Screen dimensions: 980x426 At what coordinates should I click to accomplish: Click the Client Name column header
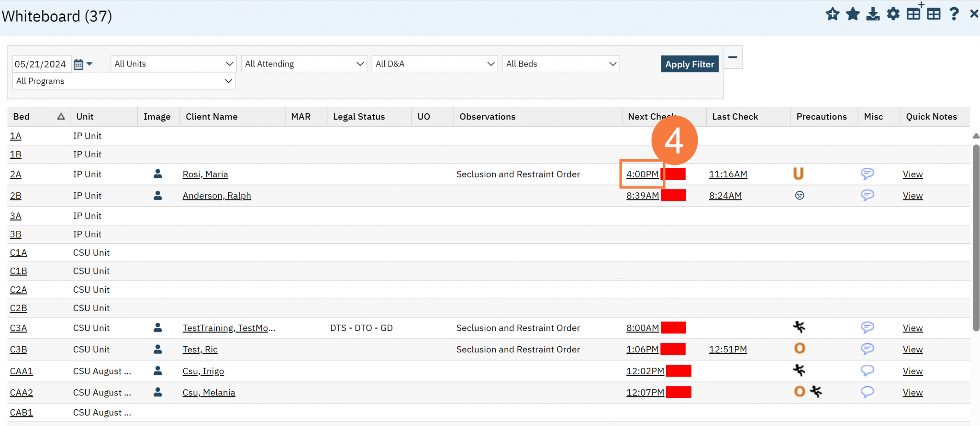tap(212, 117)
